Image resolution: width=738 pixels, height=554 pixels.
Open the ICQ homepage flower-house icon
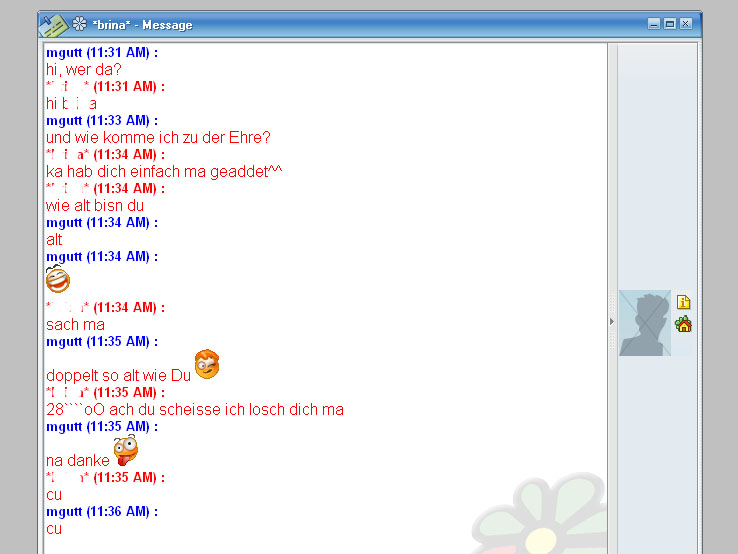[x=683, y=324]
